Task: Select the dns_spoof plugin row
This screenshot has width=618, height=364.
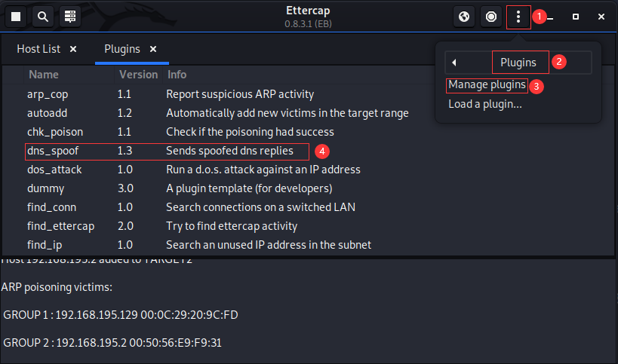Action: click(166, 151)
